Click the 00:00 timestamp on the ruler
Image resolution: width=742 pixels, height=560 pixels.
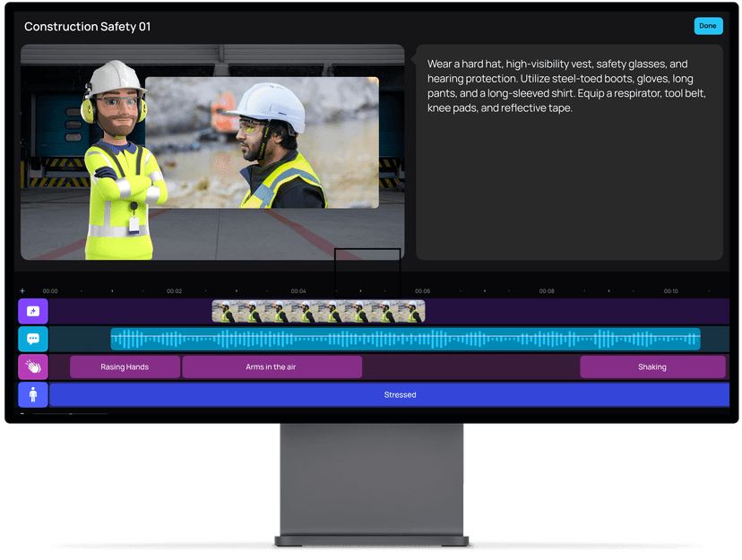point(49,290)
